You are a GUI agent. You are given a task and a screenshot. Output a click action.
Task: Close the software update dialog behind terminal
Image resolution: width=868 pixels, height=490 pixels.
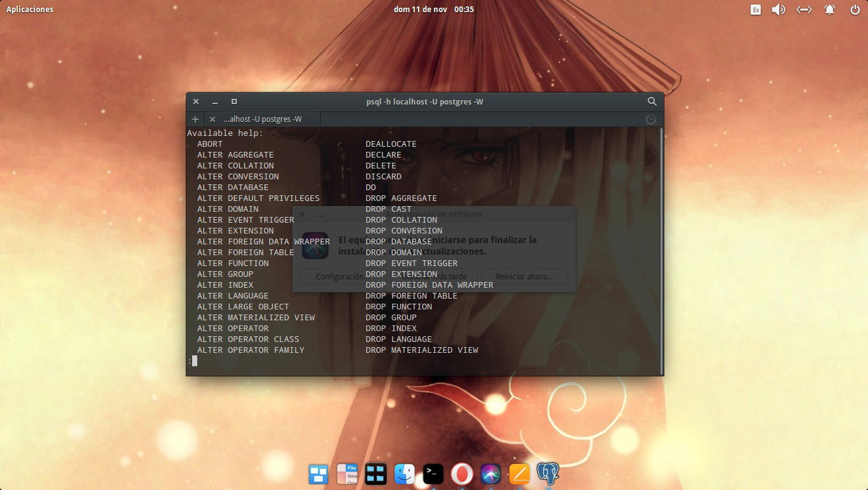302,214
